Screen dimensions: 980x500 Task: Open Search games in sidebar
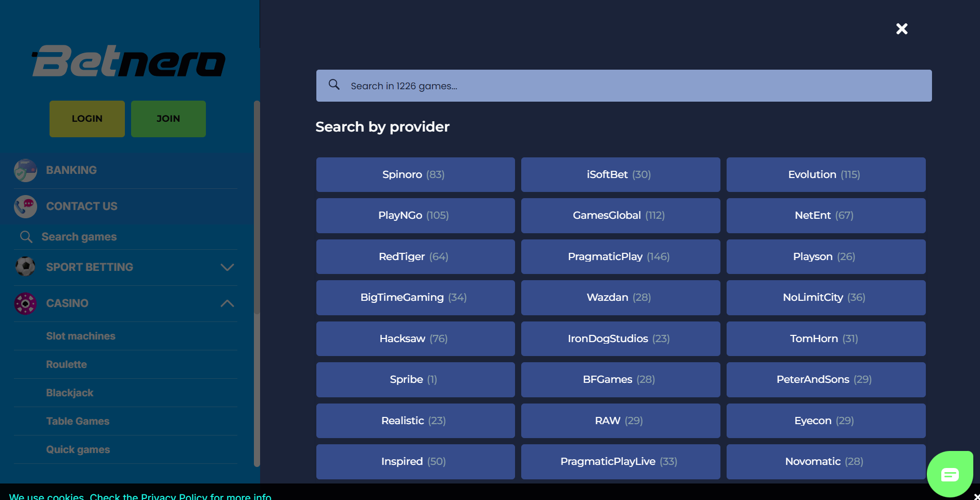coord(125,237)
